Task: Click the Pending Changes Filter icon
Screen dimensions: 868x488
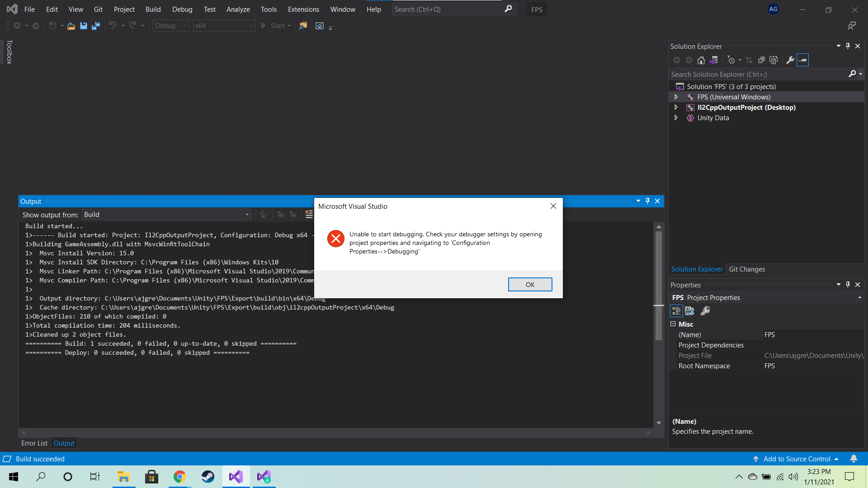Action: (731, 60)
